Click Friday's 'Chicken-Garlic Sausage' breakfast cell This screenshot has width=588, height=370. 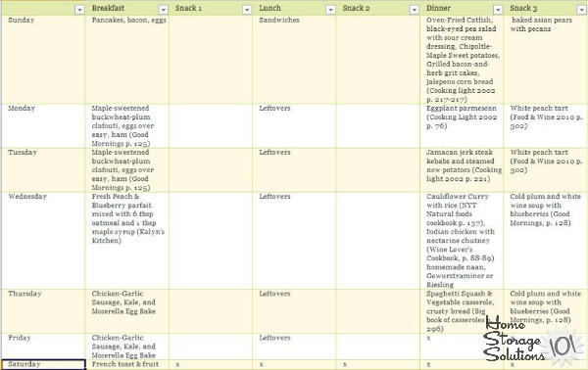pyautogui.click(x=127, y=347)
